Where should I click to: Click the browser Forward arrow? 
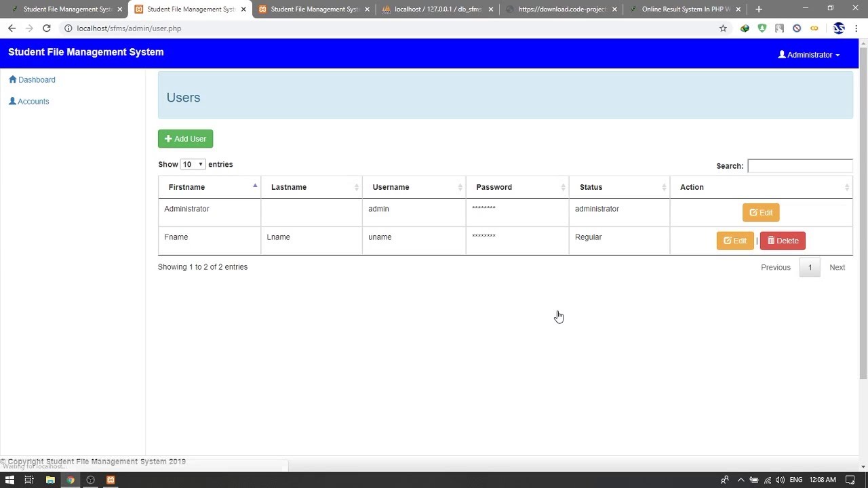[x=29, y=28]
